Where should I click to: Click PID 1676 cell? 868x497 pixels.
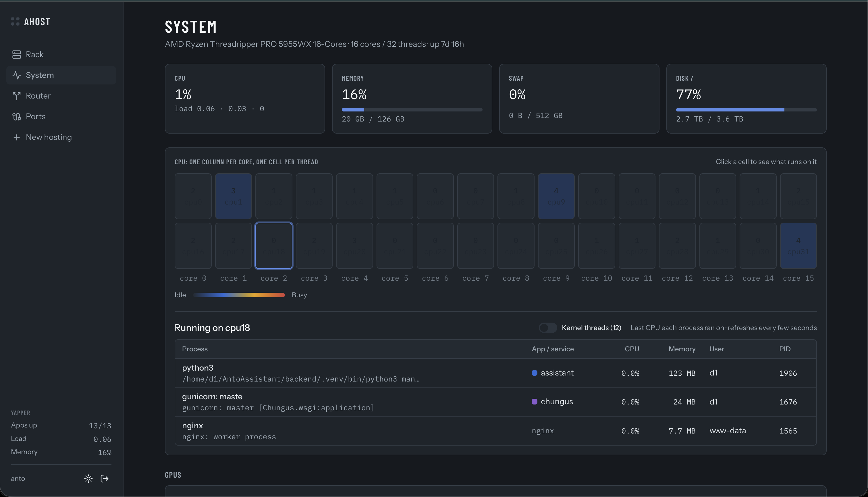point(788,402)
